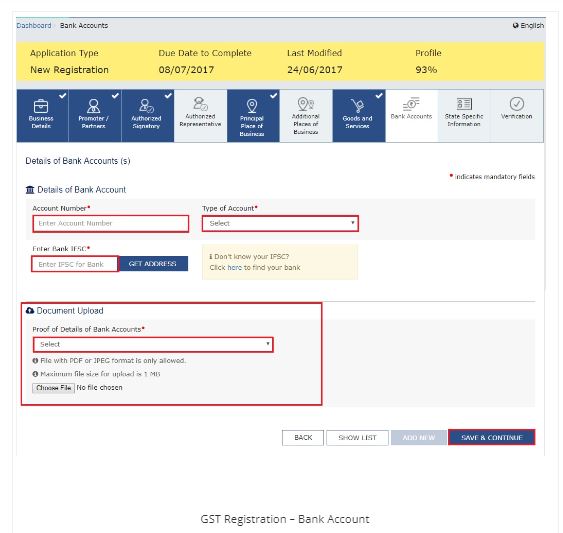Image resolution: width=563 pixels, height=533 pixels.
Task: Change language from English
Action: tap(532, 25)
